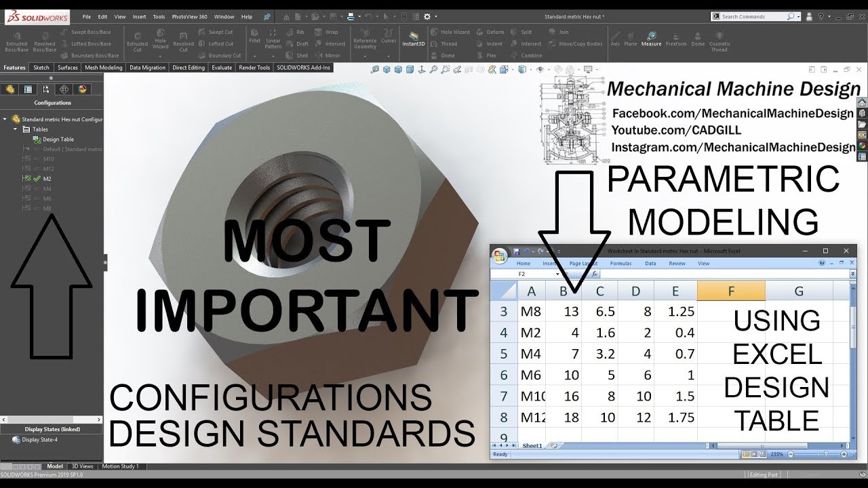Open the Excel Data ribbon tab
This screenshot has height=488, width=868.
[x=650, y=264]
